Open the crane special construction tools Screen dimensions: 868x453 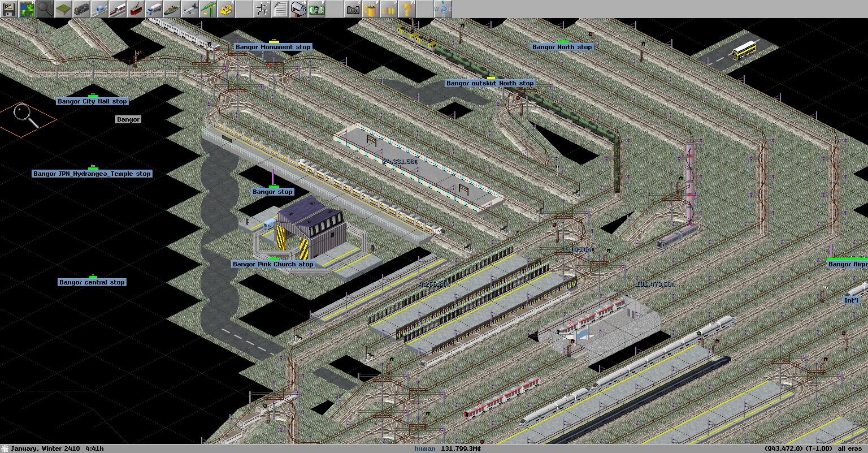[x=208, y=9]
